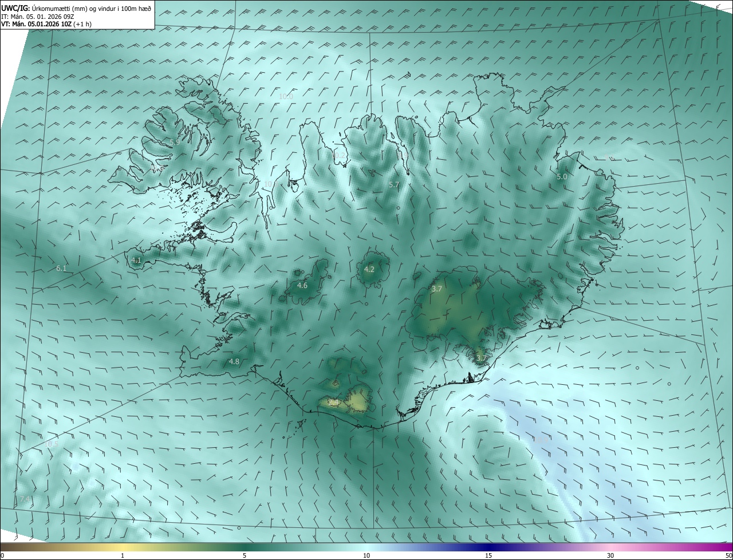Viewport: 733px width, 560px height.
Task: Click the 5.7 value label on the map
Action: pyautogui.click(x=394, y=185)
